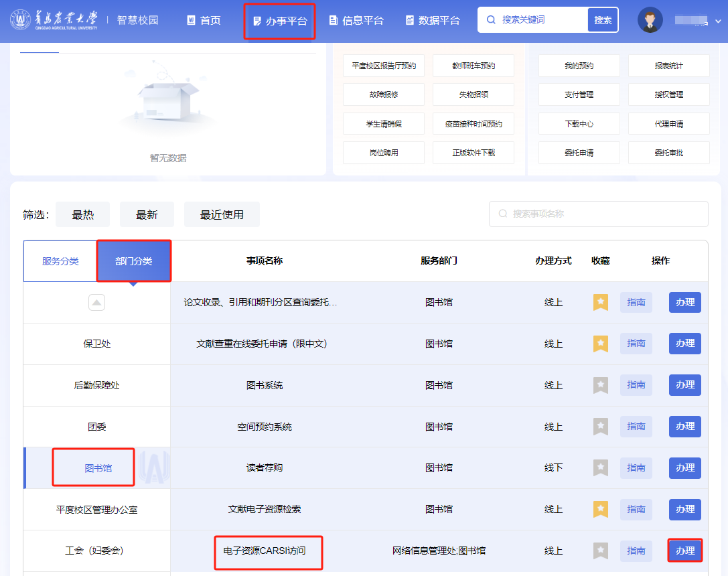
Task: Open the 故障报修 quick link
Action: coord(383,94)
